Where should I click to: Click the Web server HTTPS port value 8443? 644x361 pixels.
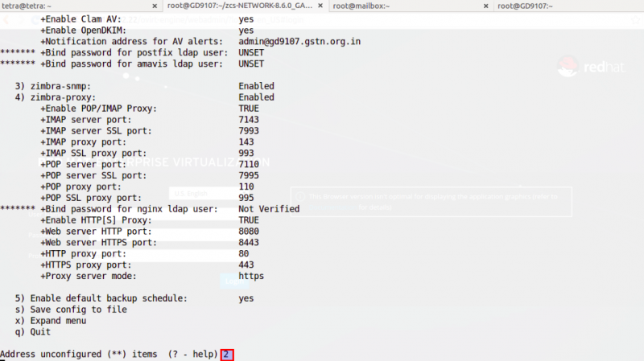tap(249, 243)
